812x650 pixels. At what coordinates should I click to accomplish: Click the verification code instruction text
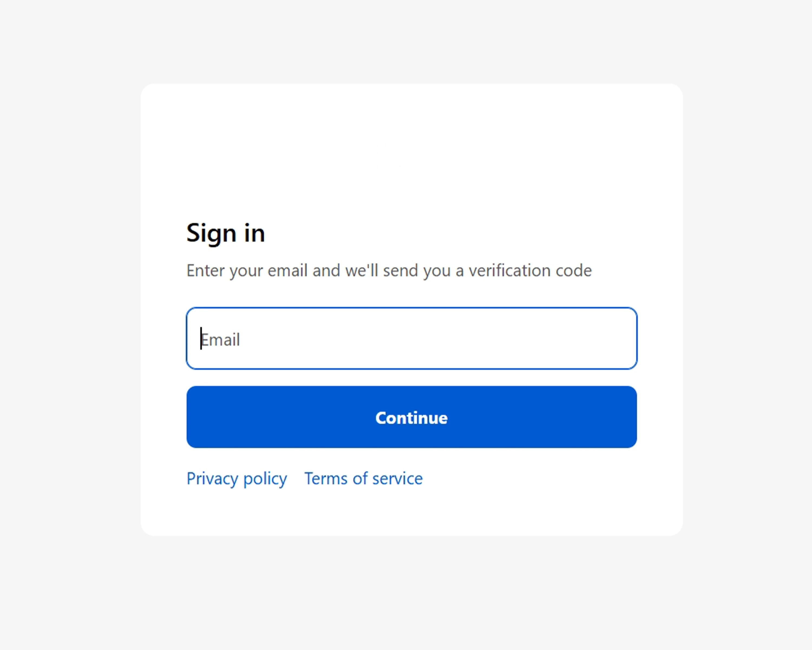(389, 271)
